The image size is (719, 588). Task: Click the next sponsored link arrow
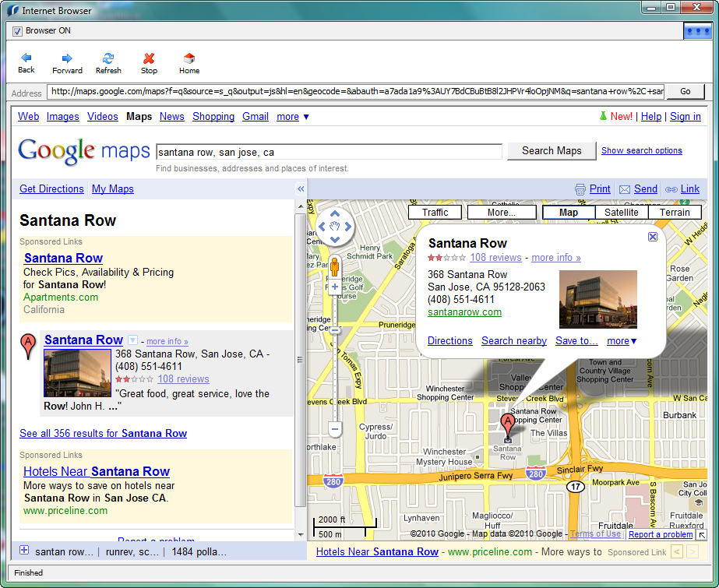693,552
